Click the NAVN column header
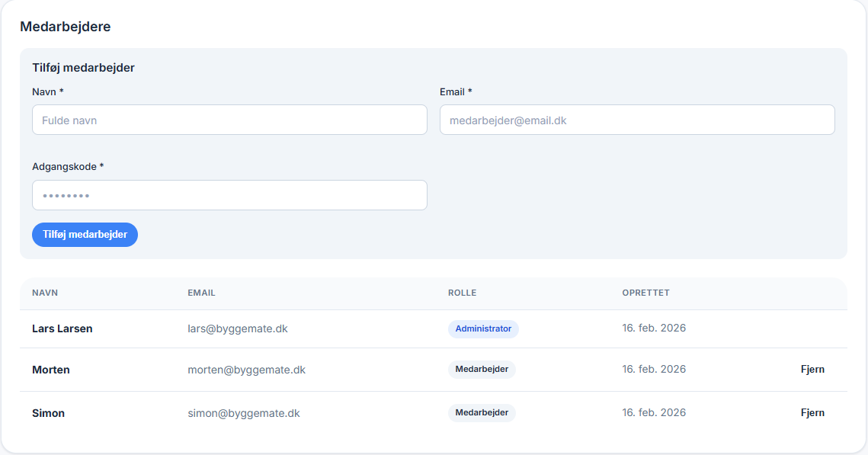Image resolution: width=868 pixels, height=455 pixels. 45,293
